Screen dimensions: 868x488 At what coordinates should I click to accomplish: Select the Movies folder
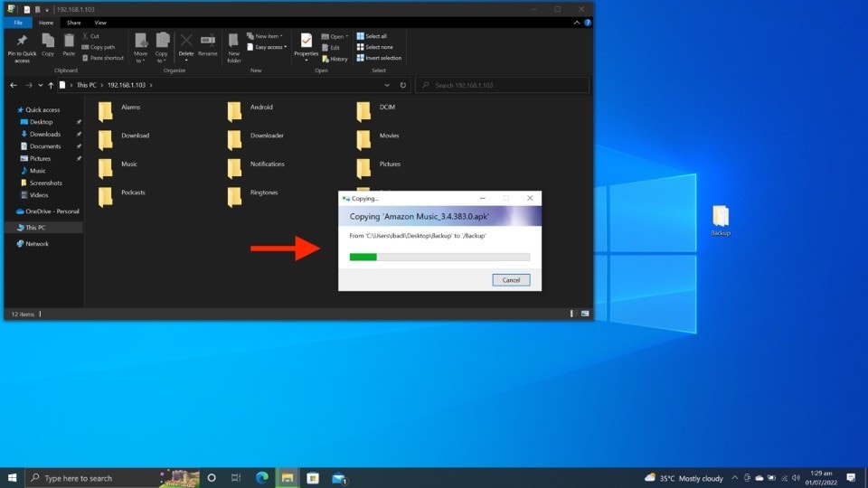coord(378,139)
